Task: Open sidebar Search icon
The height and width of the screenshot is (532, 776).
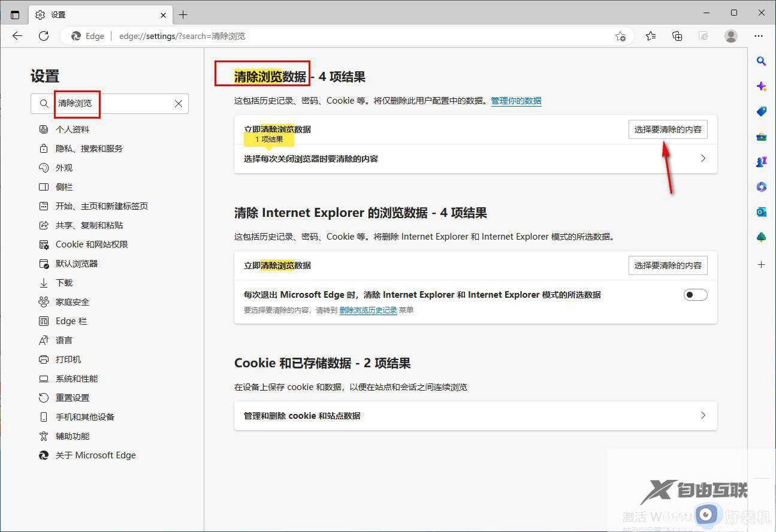Action: tap(762, 61)
